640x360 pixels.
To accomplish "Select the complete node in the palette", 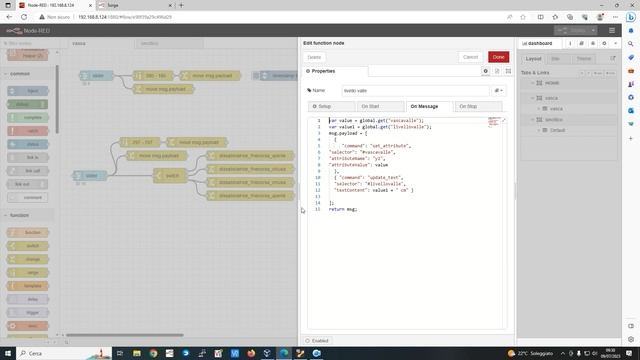I will [x=28, y=118].
